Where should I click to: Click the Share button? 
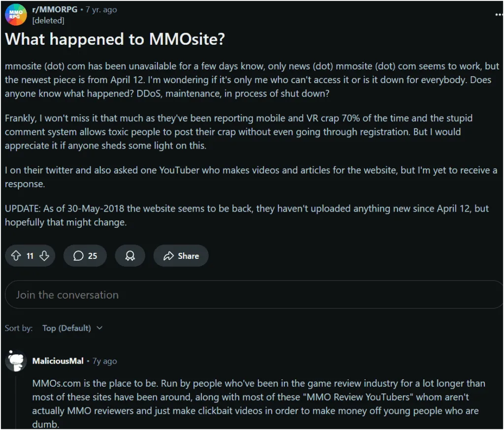pyautogui.click(x=181, y=256)
